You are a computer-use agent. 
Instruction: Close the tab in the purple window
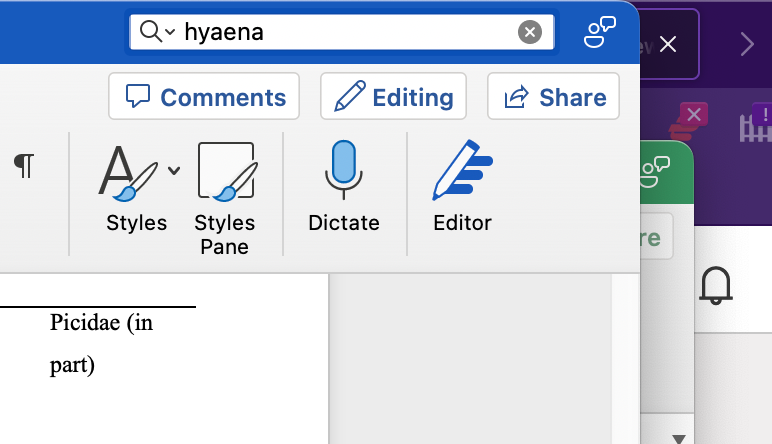pos(669,44)
